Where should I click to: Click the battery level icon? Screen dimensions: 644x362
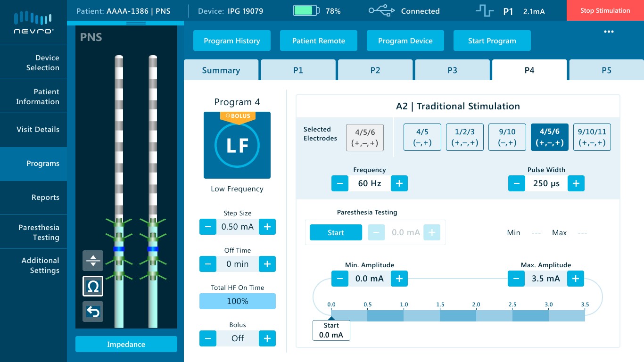point(306,10)
